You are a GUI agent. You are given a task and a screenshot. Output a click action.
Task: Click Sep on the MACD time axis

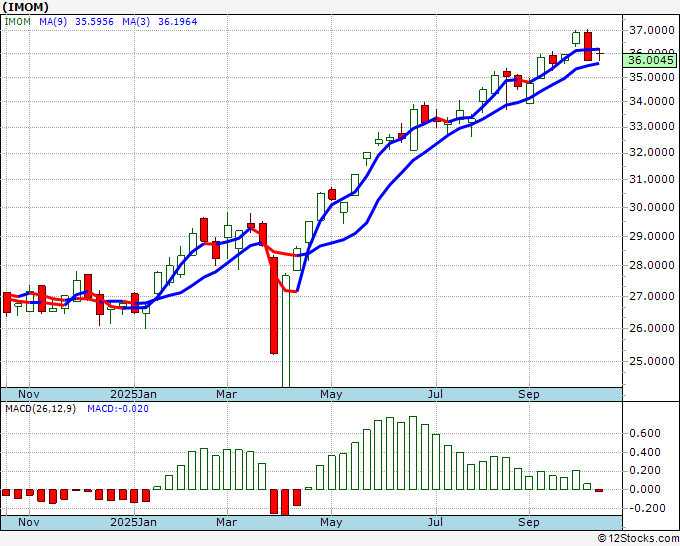point(529,522)
